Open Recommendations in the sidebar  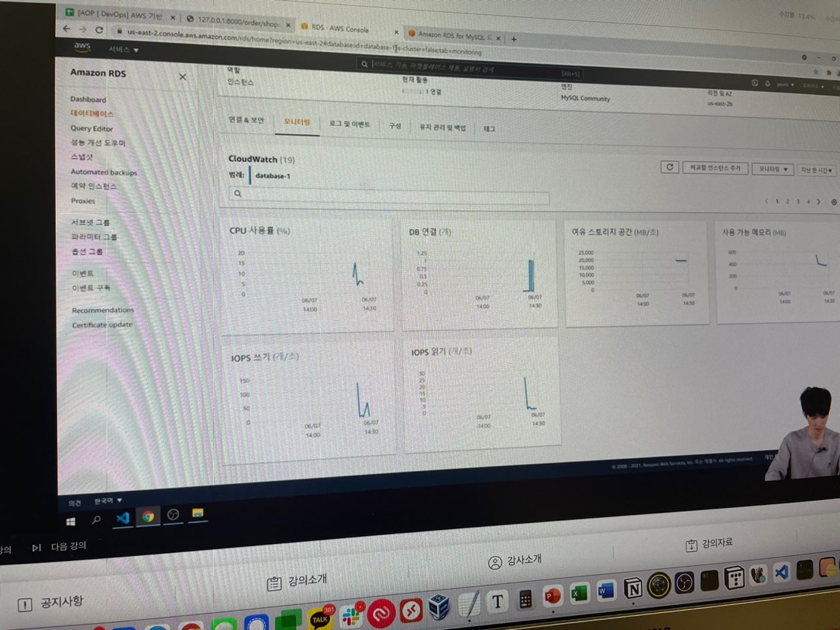[103, 310]
